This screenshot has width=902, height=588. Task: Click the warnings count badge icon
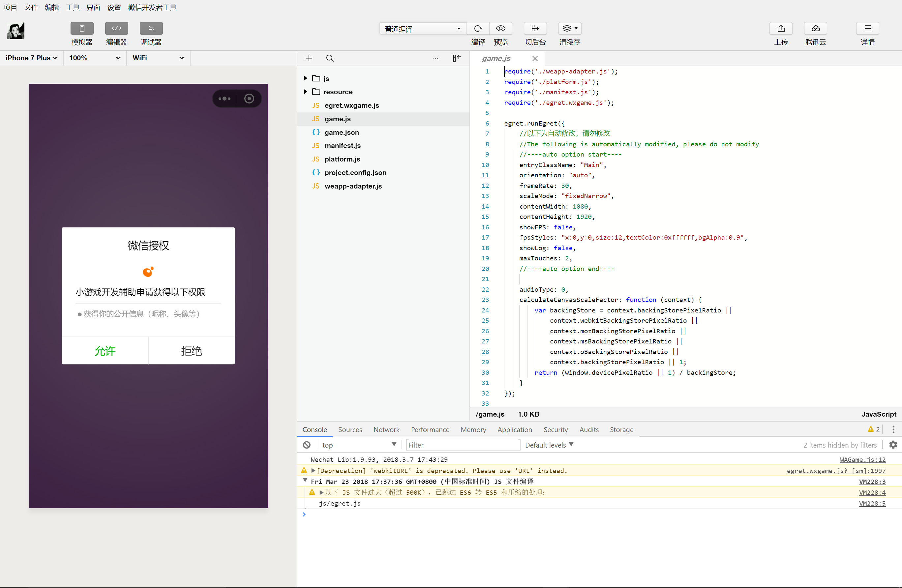click(871, 429)
